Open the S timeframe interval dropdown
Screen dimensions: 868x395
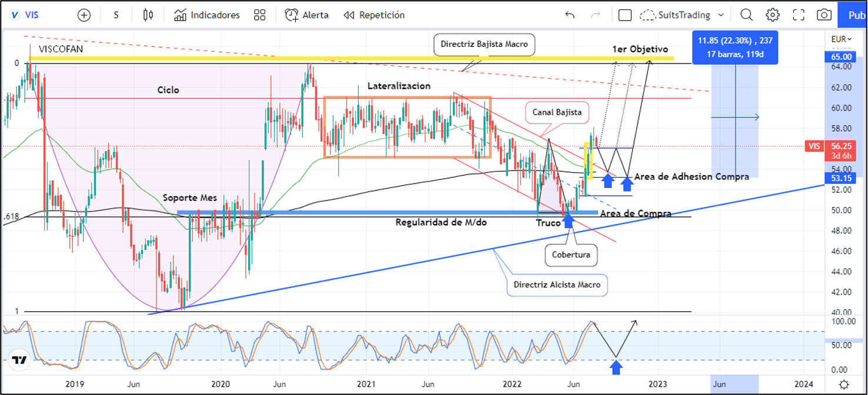pos(116,15)
